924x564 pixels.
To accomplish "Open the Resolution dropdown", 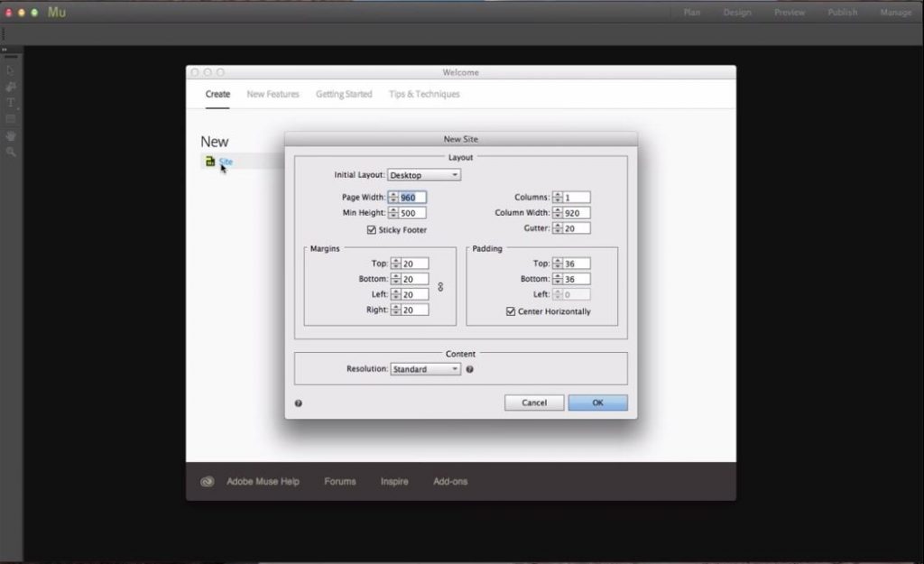I will 426,369.
